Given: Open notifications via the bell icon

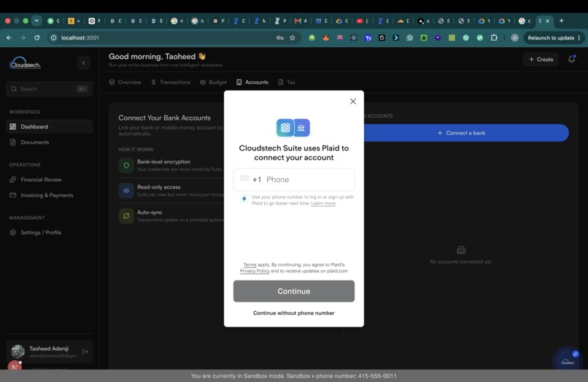Looking at the screenshot, I should [x=571, y=59].
